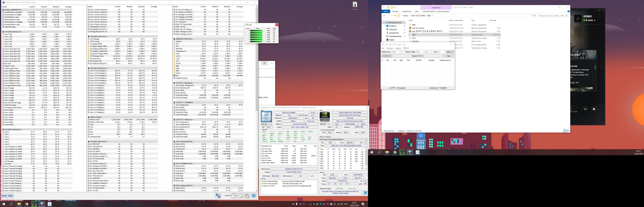The height and width of the screenshot is (207, 644).
Task: Click left-right expand arrows in HWiNFO
Action: 4,196
